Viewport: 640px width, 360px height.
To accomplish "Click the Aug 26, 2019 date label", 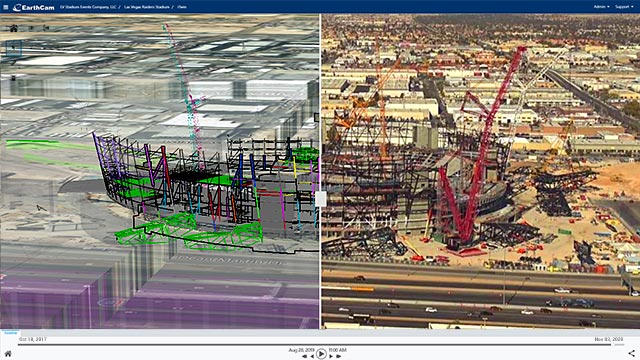I will click(301, 350).
